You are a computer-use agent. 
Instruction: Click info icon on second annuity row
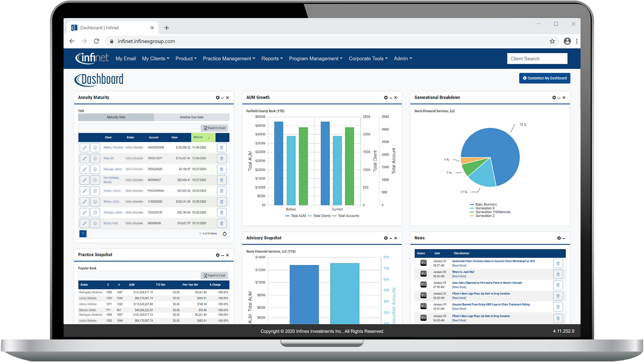click(x=95, y=158)
